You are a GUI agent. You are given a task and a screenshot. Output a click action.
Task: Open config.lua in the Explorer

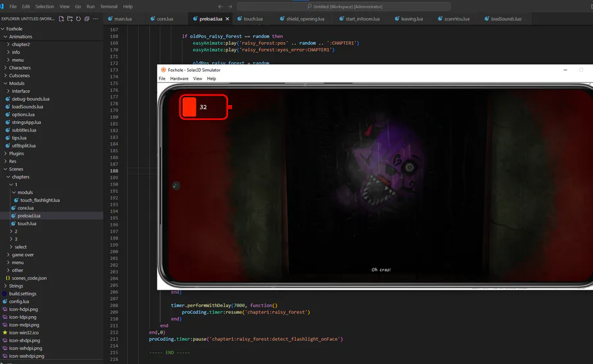[19, 301]
